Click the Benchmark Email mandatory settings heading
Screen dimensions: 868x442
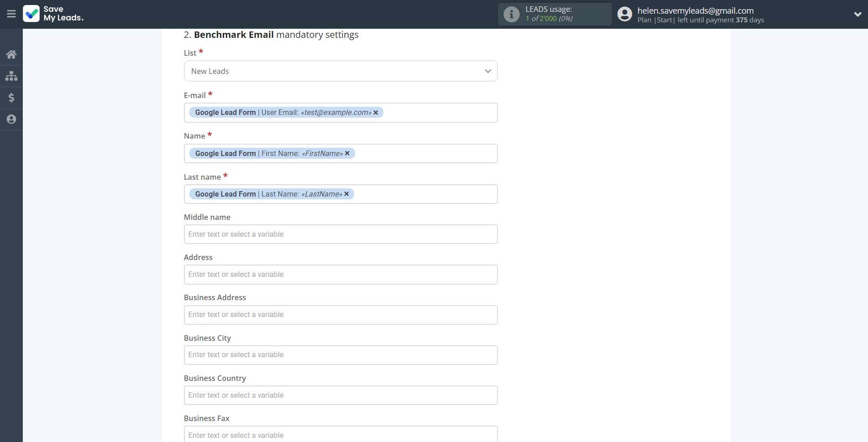tap(271, 35)
